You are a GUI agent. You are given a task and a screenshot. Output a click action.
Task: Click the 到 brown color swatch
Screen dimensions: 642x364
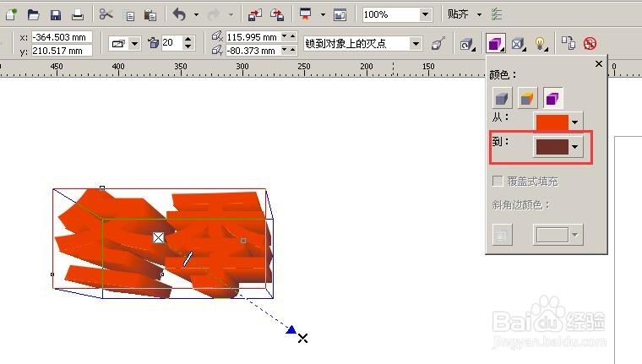coord(552,147)
